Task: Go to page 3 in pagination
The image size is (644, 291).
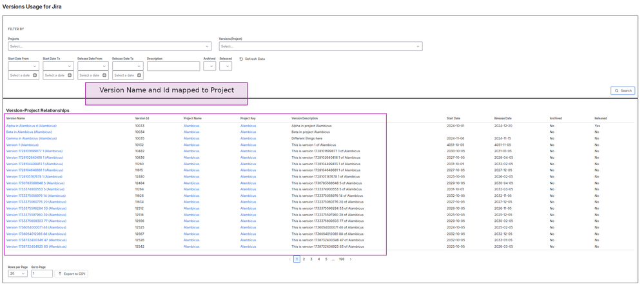Action: tap(311, 259)
